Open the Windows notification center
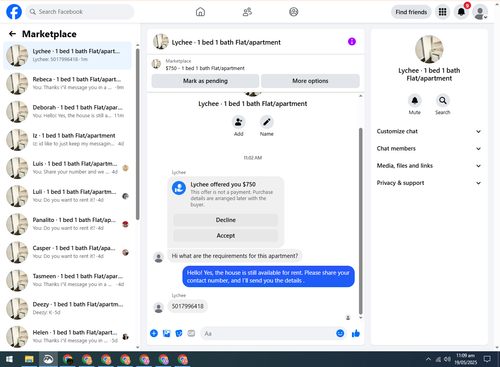500x367 pixels. [487, 359]
